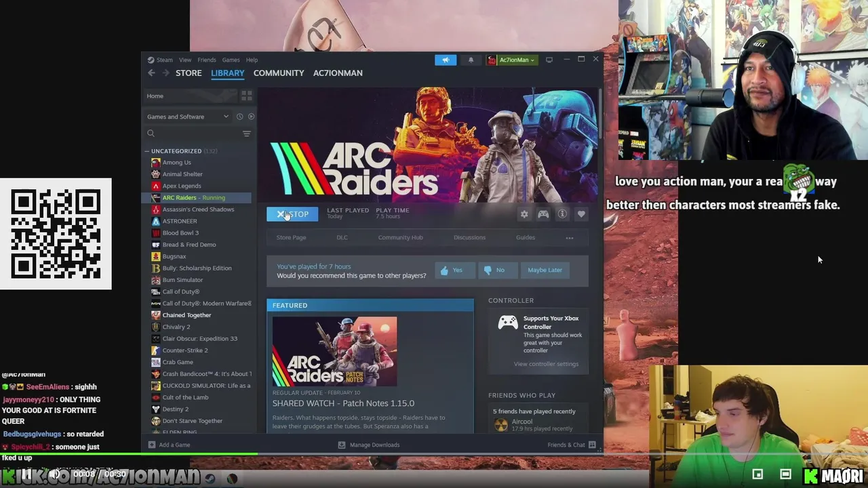Click the Among Us game icon
This screenshot has height=488, width=868.
coord(156,163)
